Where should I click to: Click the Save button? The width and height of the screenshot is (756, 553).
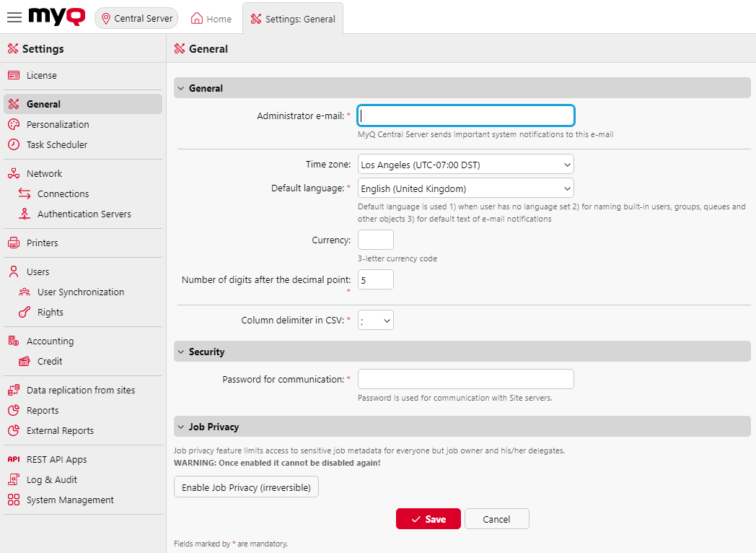point(428,518)
